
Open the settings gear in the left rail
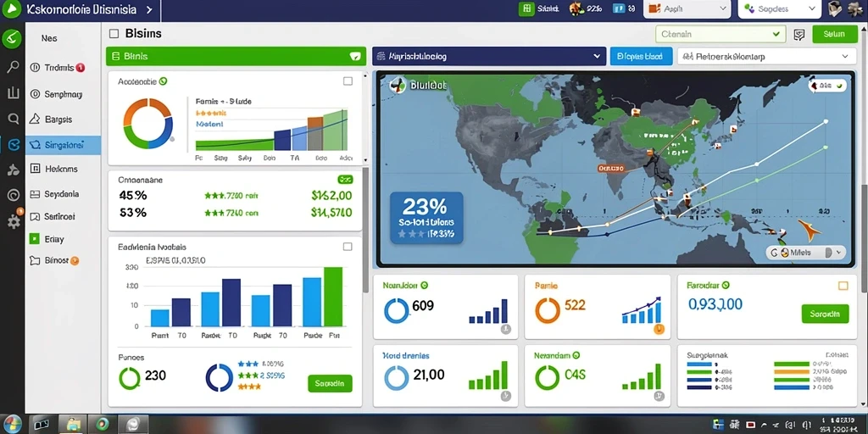(14, 221)
